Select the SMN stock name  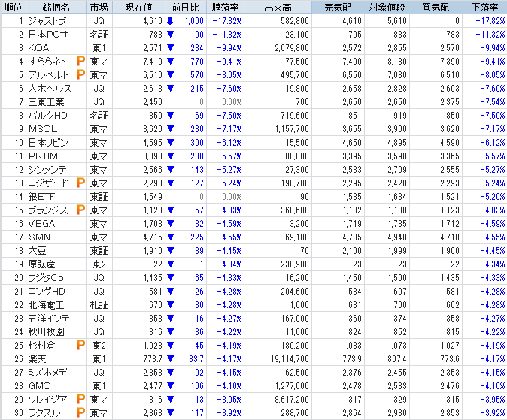click(x=39, y=237)
